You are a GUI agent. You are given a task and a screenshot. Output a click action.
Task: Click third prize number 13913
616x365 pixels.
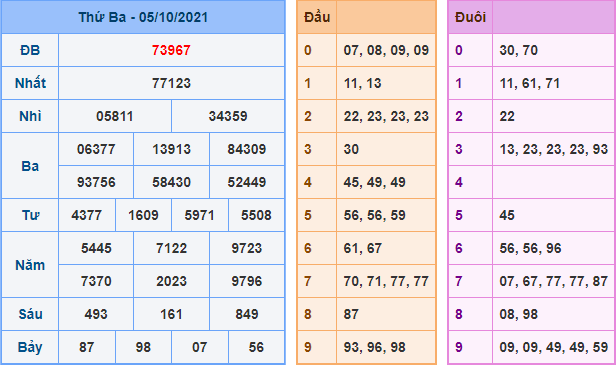[x=171, y=149]
